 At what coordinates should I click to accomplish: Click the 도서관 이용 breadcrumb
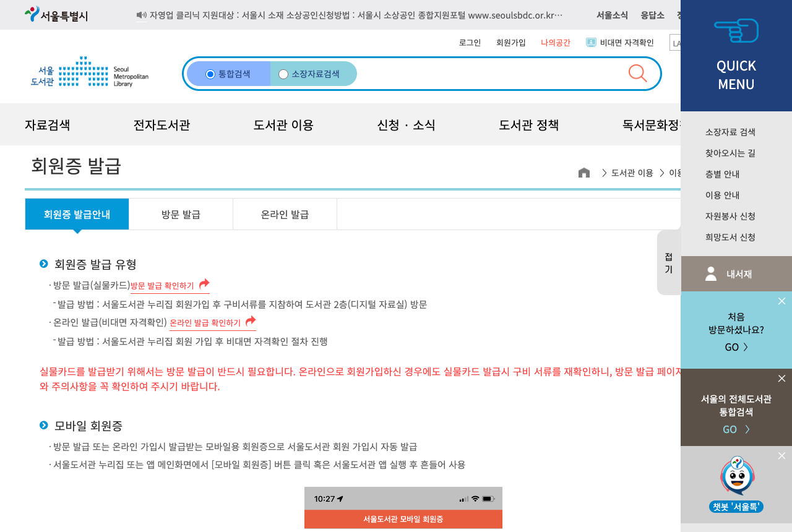[x=632, y=173]
